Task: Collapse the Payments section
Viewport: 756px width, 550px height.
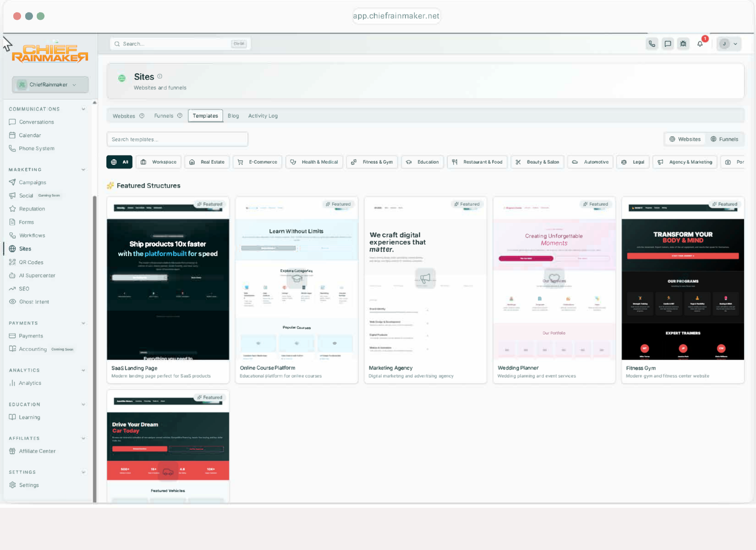Action: (x=83, y=323)
